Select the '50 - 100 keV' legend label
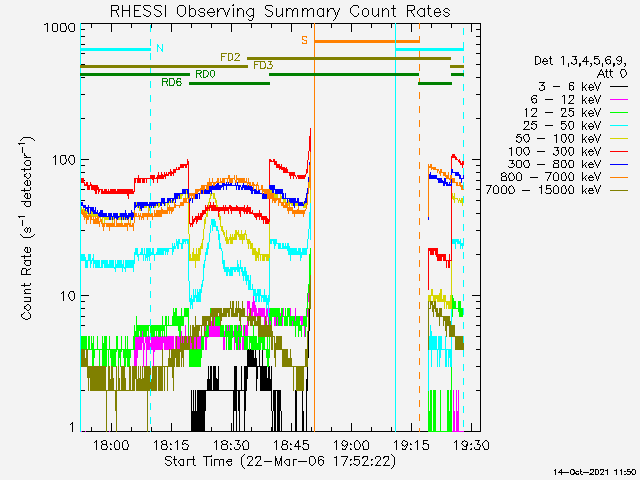Viewport: 640px width, 480px height. point(558,138)
